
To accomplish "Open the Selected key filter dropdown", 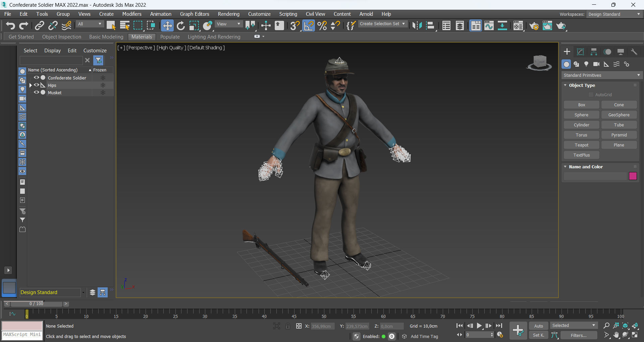I will click(574, 325).
